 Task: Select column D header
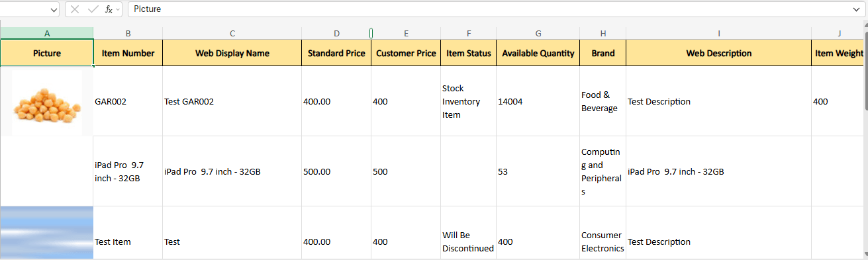click(x=336, y=33)
